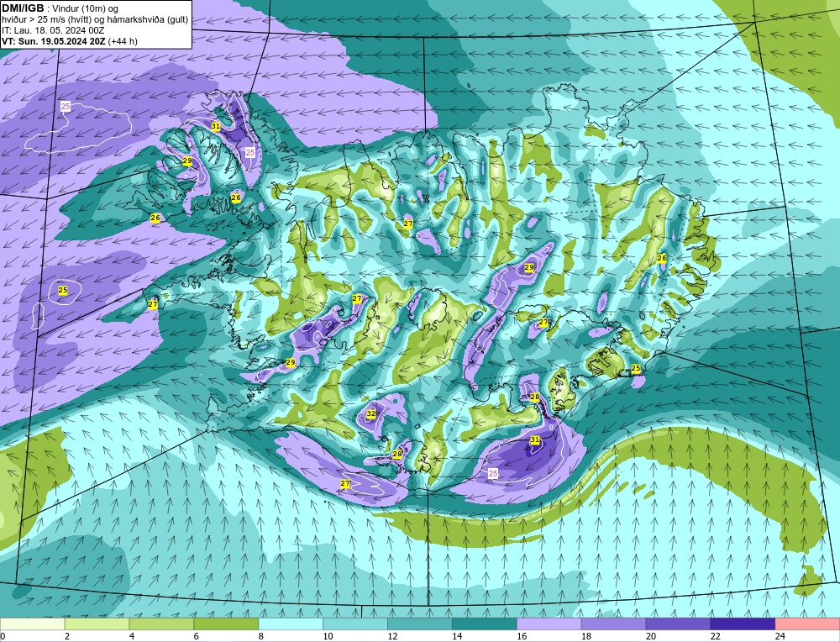Click the white '25' contour label in the far northwest
Image resolution: width=840 pixels, height=642 pixels.
(x=66, y=106)
